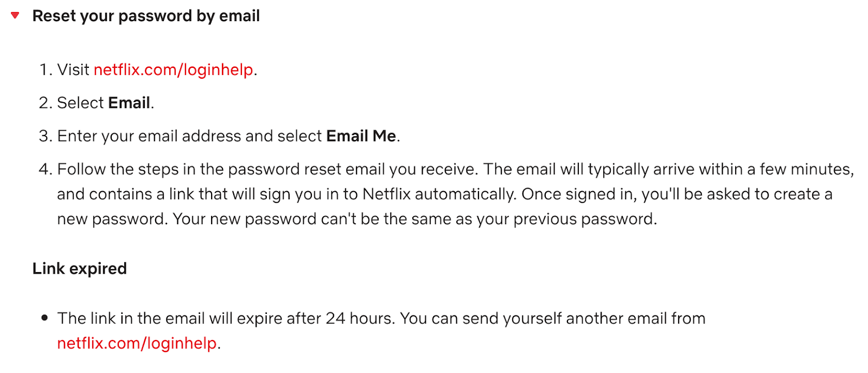The image size is (868, 373).
Task: Click the "Link expired" subheading
Action: coord(79,268)
